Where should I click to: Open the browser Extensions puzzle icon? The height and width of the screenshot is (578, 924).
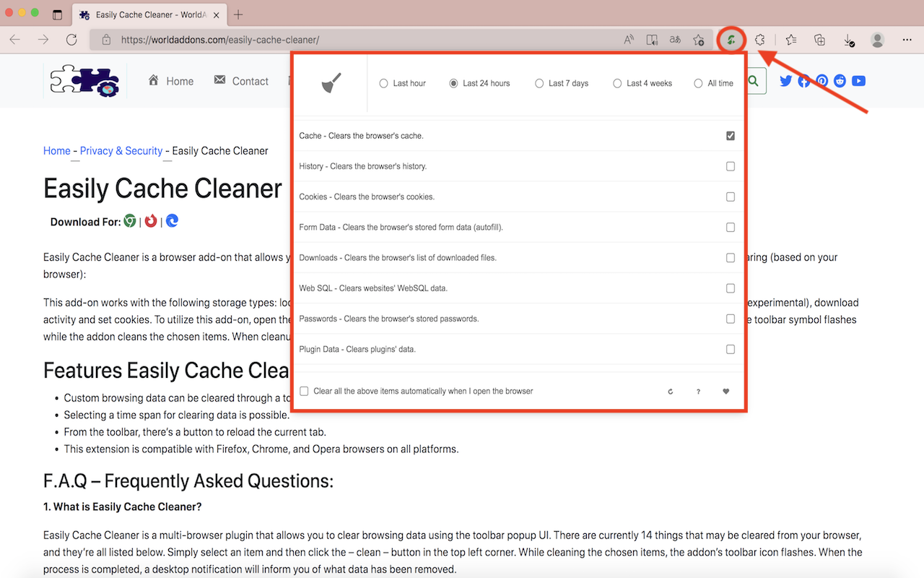tap(759, 40)
